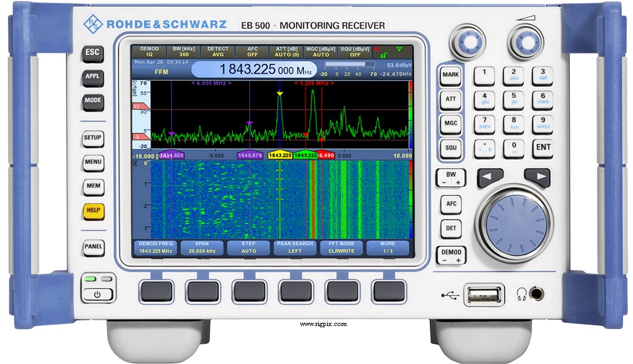Screen dimensions: 633x364
Task: Push the MEM memory key
Action: [93, 187]
